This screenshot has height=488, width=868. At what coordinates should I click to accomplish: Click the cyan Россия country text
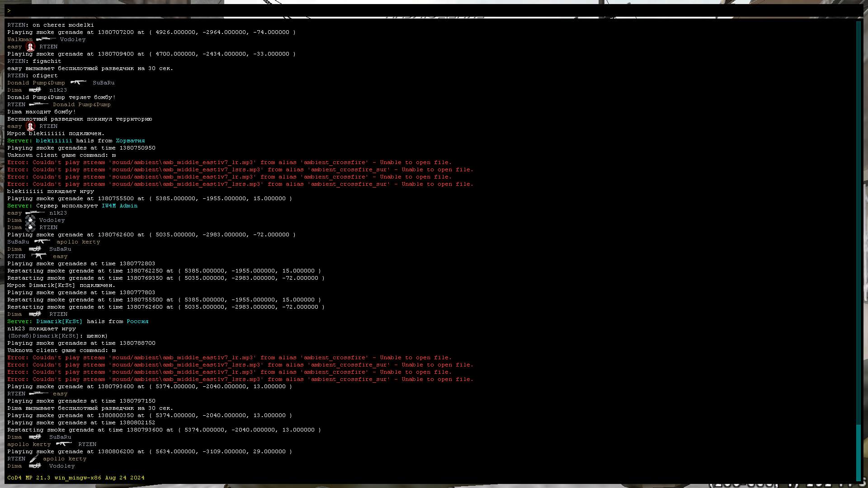[137, 321]
